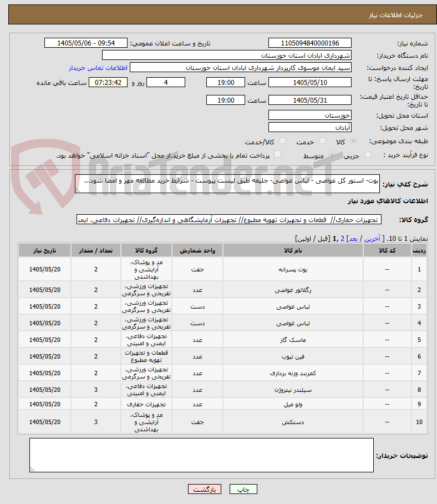Select the کالا radio button
This screenshot has height=504, width=437.
pos(353,141)
